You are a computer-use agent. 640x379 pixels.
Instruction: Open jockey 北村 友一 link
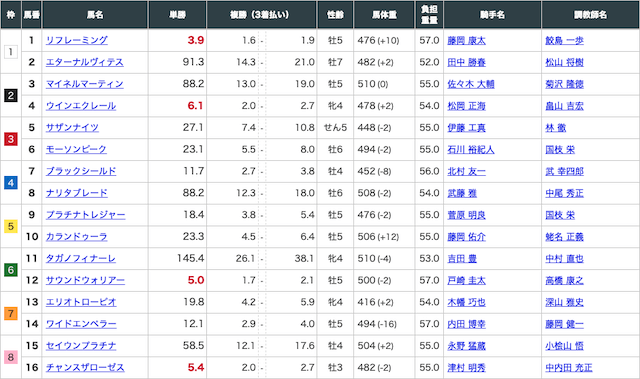coord(467,172)
